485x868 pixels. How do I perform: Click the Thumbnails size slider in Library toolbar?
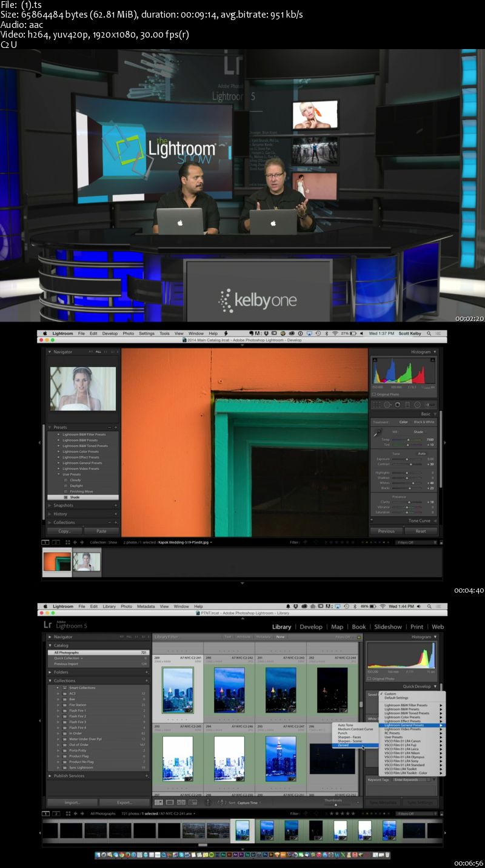[335, 805]
